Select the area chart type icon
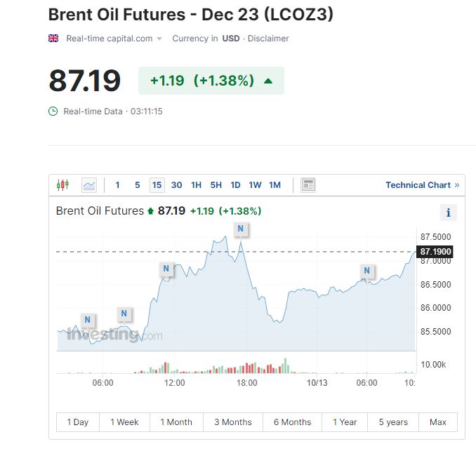This screenshot has width=476, height=451. pos(89,185)
